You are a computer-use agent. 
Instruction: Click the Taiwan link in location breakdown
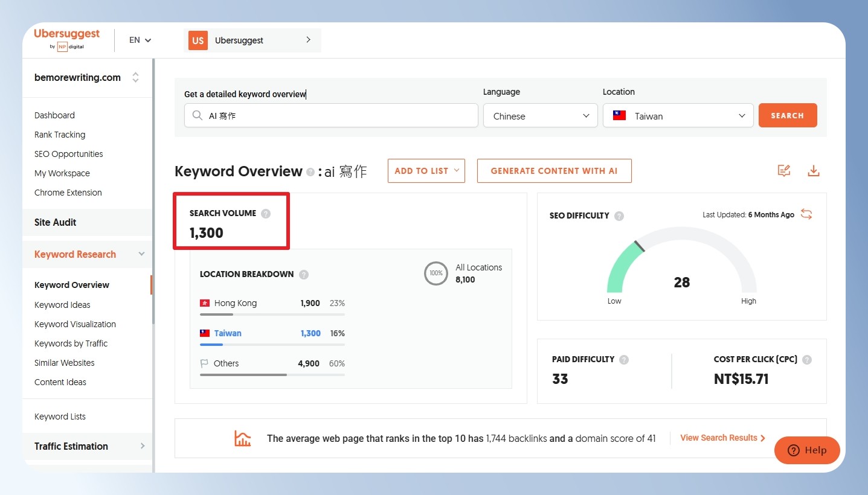pos(228,333)
